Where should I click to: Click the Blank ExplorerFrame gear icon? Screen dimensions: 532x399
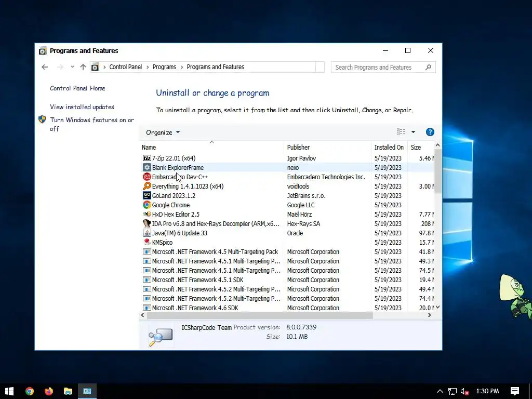[147, 167]
